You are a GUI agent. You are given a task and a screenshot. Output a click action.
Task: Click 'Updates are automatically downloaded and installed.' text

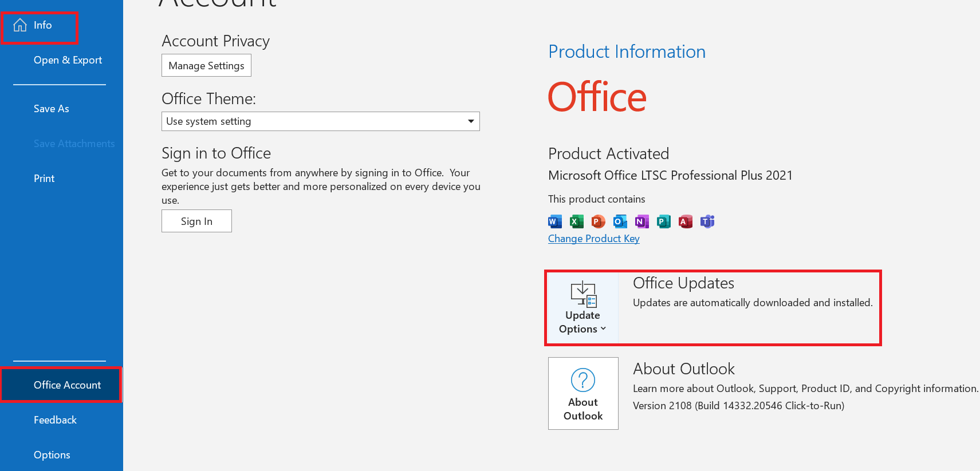click(x=753, y=303)
